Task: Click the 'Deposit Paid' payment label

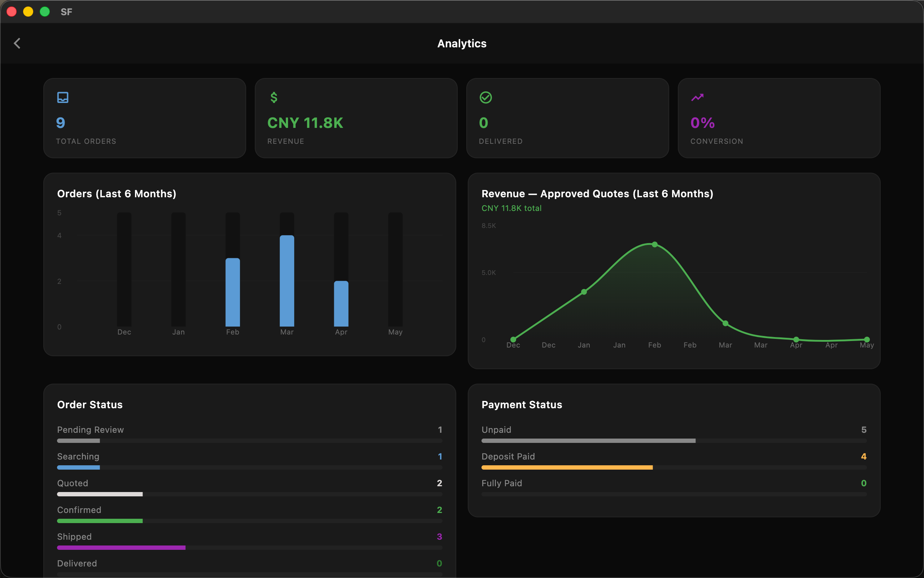Action: coord(508,456)
